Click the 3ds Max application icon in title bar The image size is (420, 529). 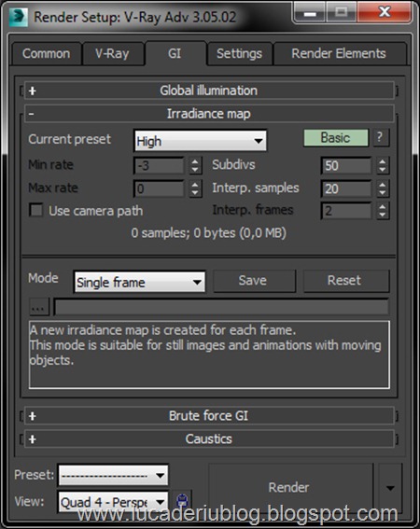click(19, 17)
